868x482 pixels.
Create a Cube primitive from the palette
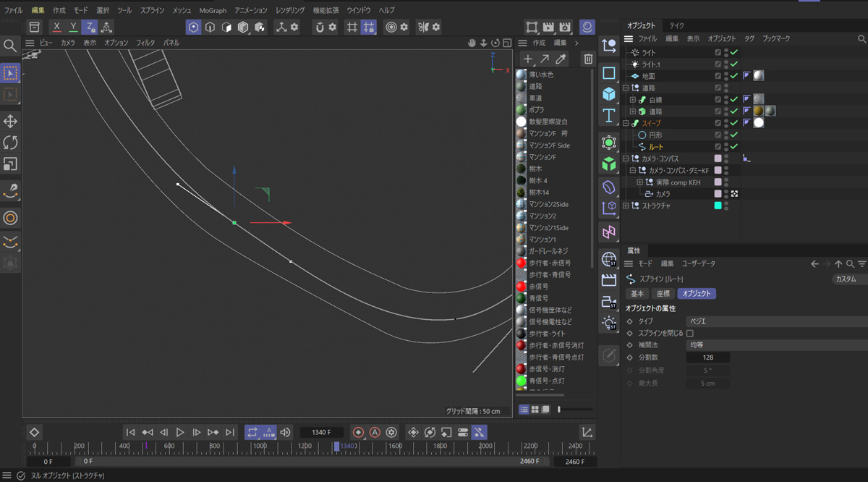pyautogui.click(x=609, y=94)
